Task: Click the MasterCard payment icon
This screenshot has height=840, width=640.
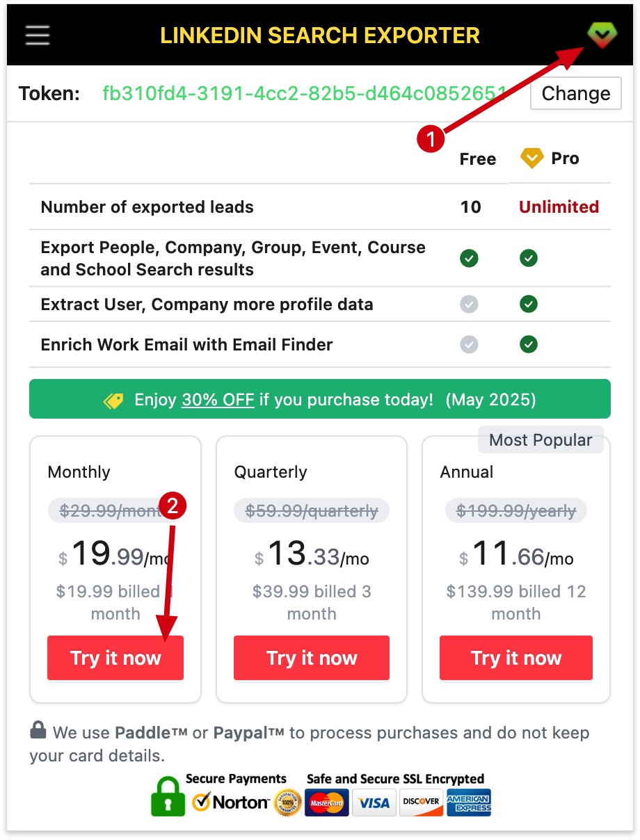Action: 326,803
